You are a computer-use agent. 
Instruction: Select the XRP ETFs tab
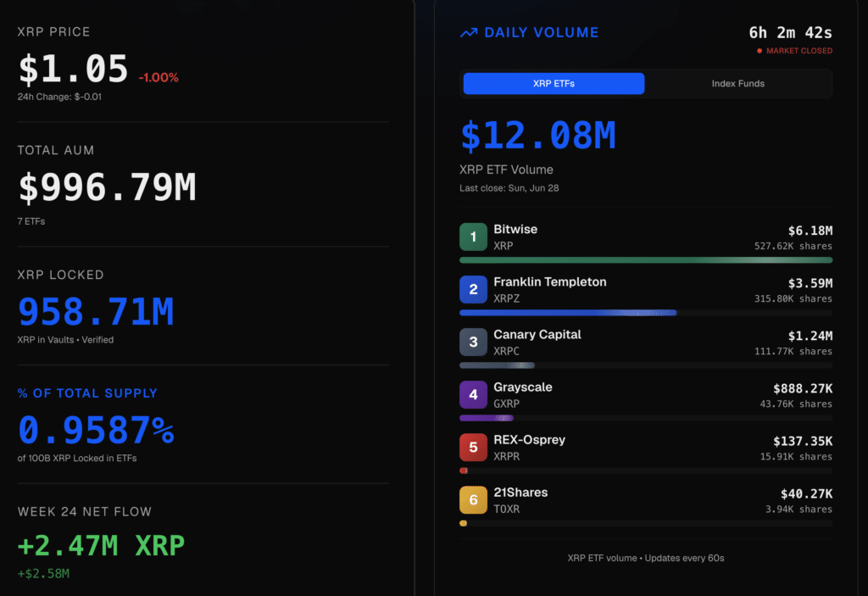pos(554,84)
